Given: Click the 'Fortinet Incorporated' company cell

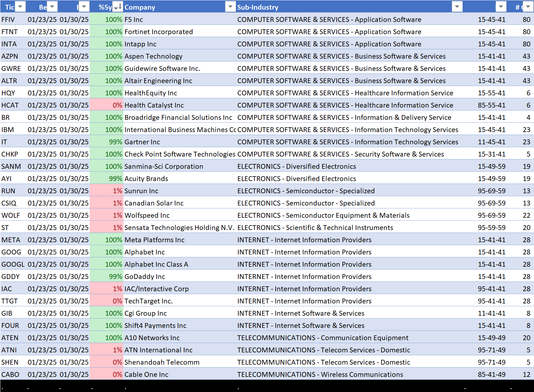Looking at the screenshot, I should pyautogui.click(x=180, y=32).
